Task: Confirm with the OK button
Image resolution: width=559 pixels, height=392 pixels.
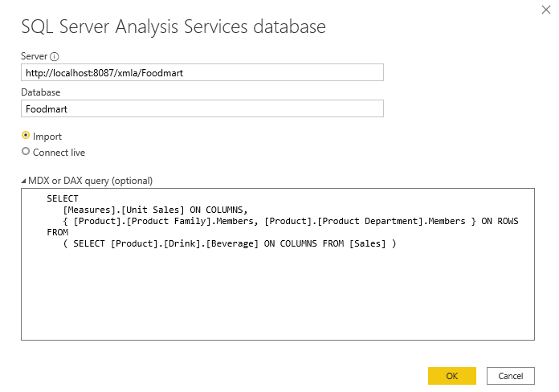Action: click(451, 376)
